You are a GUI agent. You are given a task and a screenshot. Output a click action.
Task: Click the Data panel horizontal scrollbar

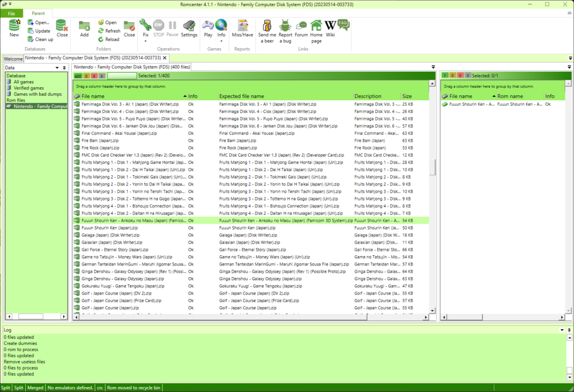tap(31, 316)
